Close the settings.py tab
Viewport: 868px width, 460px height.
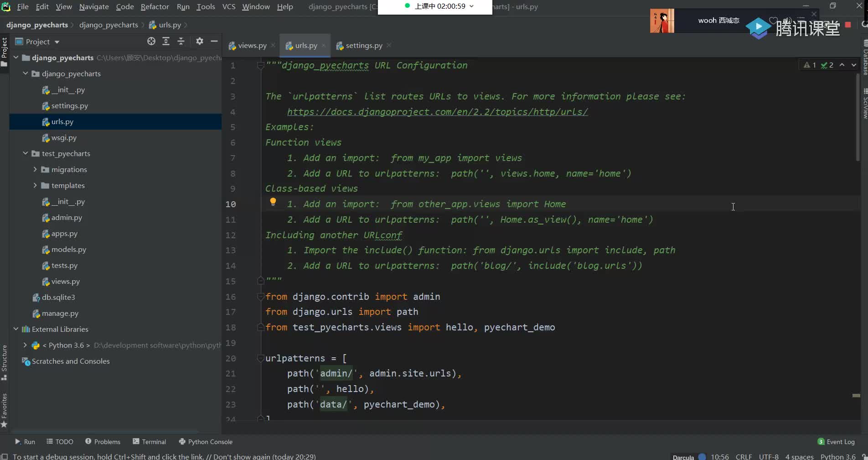[x=389, y=45]
